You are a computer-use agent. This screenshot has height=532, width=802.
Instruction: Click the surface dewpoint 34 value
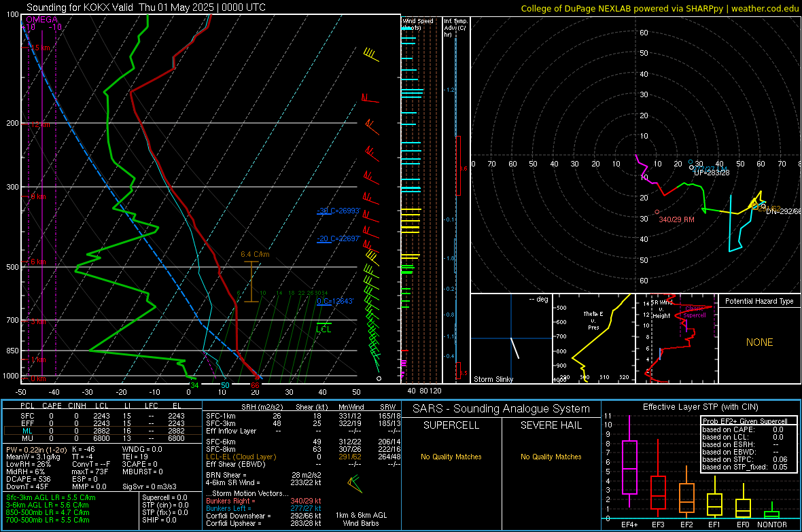click(x=194, y=385)
